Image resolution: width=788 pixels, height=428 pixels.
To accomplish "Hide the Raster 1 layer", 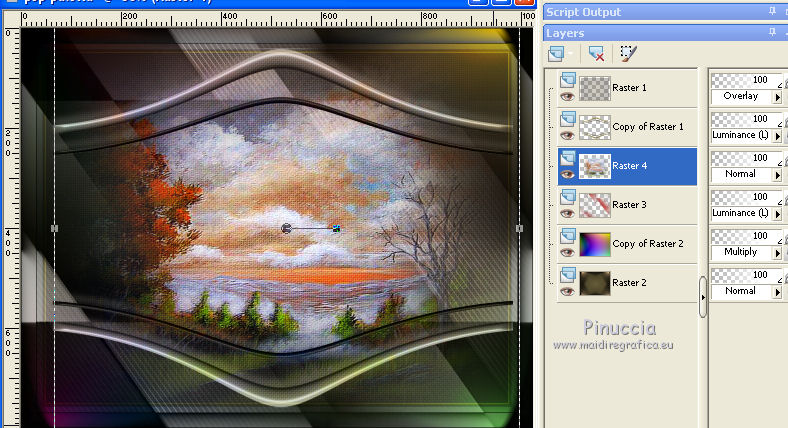I will tap(567, 96).
